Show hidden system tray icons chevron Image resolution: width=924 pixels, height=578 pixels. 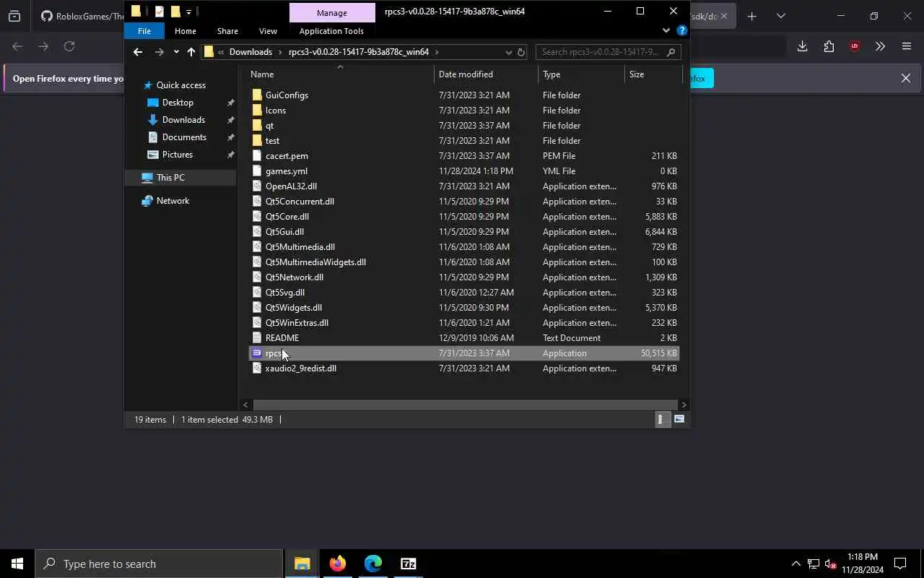pyautogui.click(x=796, y=564)
